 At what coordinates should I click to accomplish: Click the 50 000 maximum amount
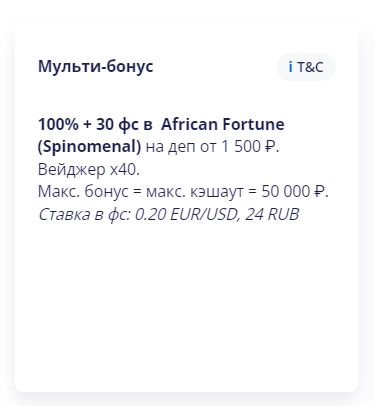[x=286, y=192]
